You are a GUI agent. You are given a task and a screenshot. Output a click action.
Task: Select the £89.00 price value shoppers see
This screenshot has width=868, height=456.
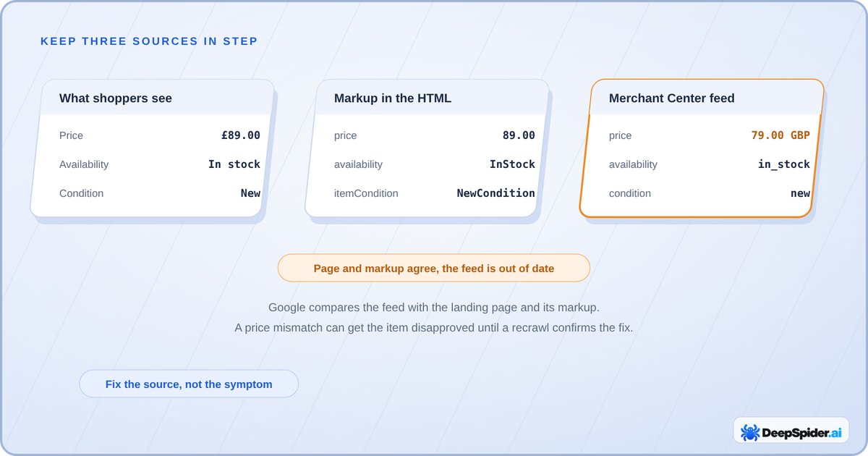[241, 135]
